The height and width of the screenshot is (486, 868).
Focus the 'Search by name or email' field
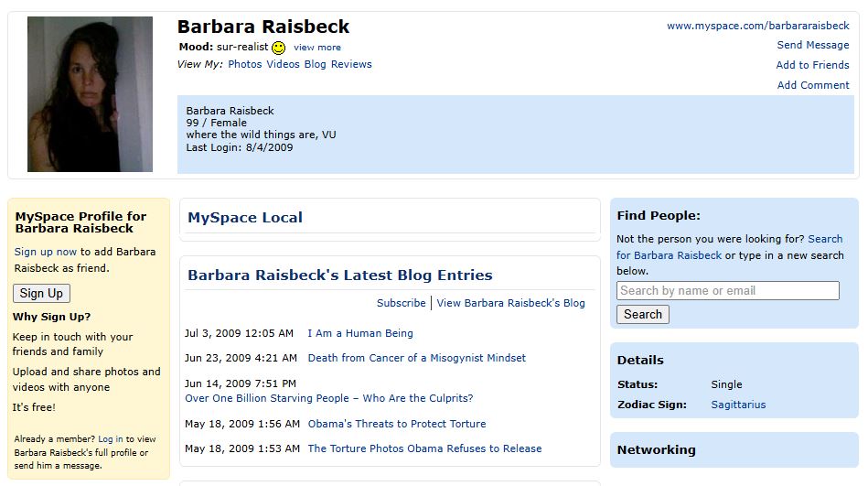tap(728, 291)
